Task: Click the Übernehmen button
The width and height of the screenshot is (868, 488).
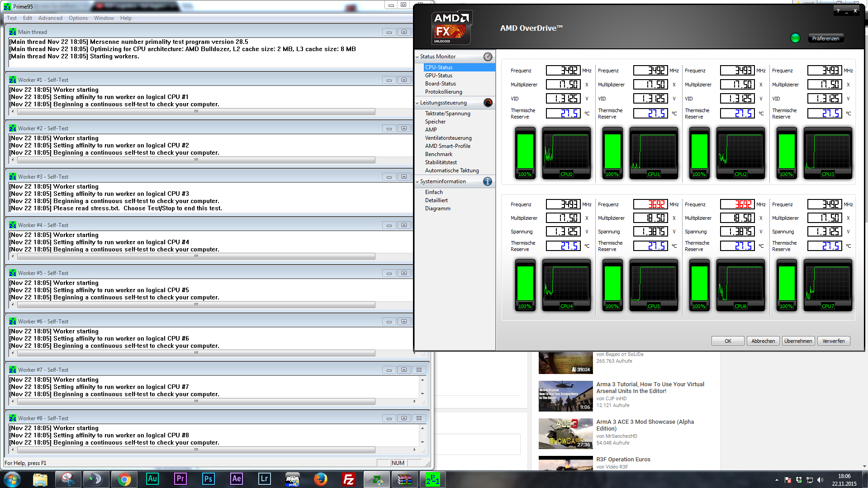Action: click(798, 341)
